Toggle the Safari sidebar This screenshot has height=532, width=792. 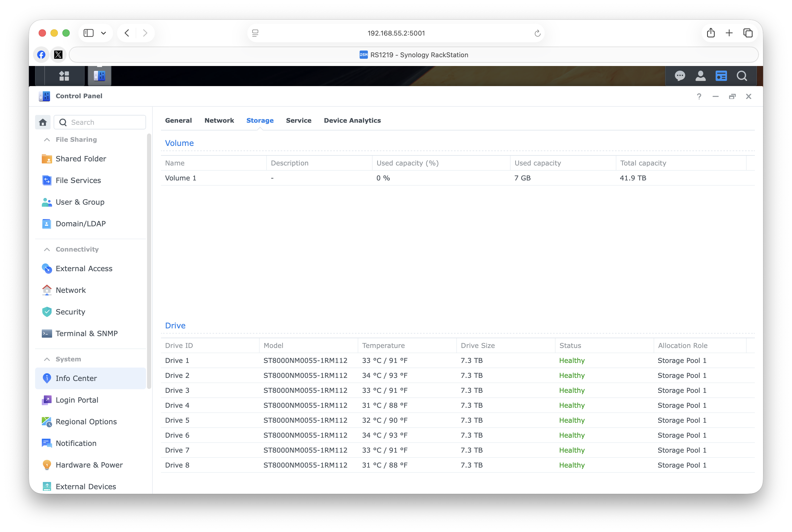[89, 33]
